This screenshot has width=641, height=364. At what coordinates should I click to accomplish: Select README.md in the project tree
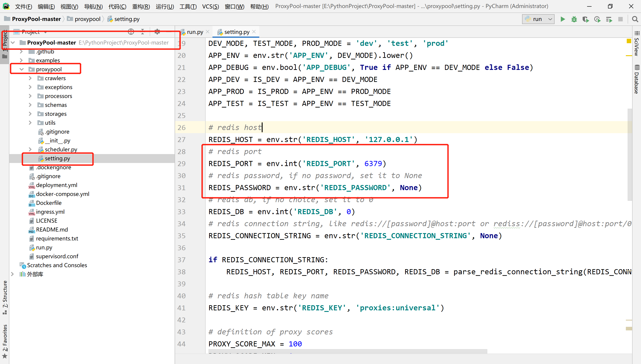(52, 230)
